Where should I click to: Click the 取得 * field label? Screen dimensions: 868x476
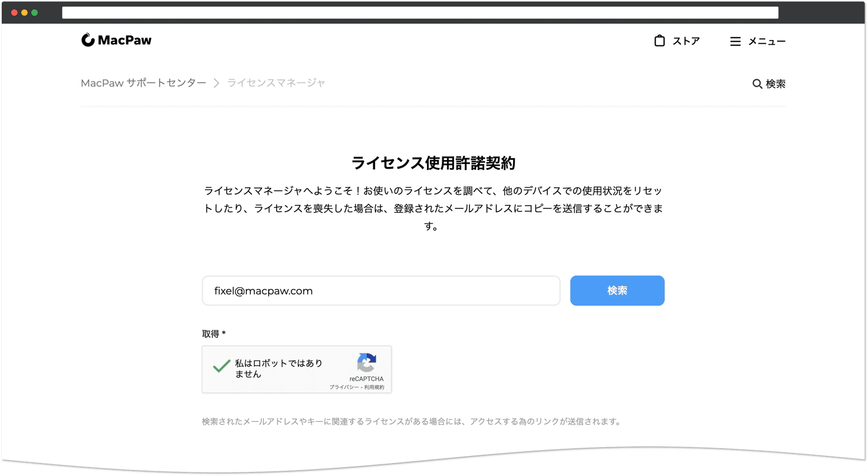coord(214,334)
